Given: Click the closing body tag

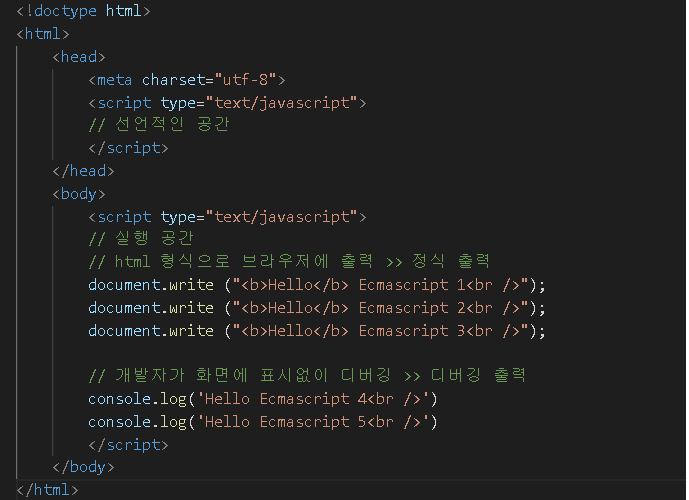Looking at the screenshot, I should pyautogui.click(x=83, y=467).
